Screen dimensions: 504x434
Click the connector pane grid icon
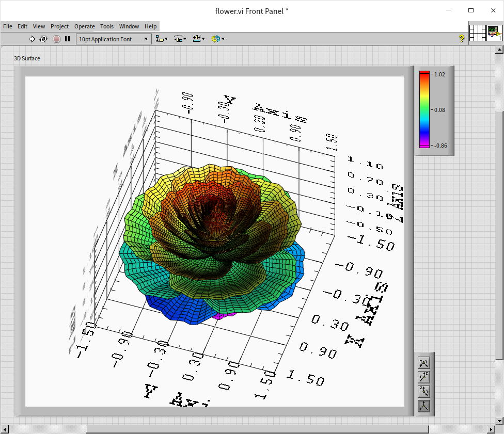click(477, 33)
